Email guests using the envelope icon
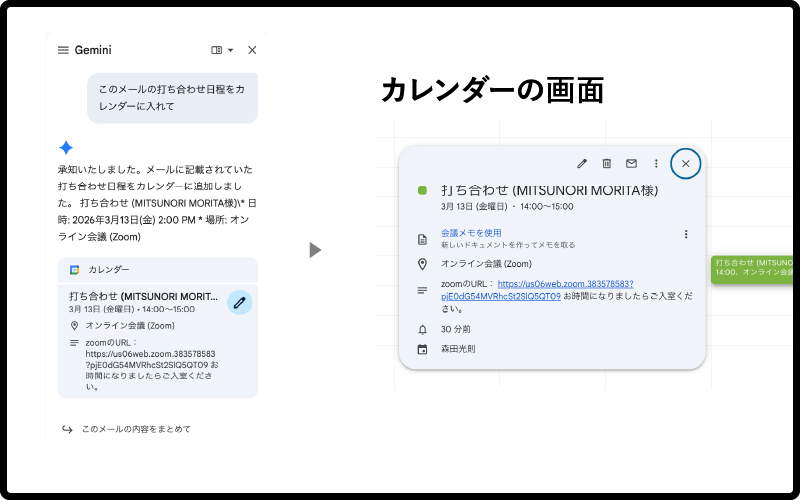The height and width of the screenshot is (500, 800). [x=631, y=164]
